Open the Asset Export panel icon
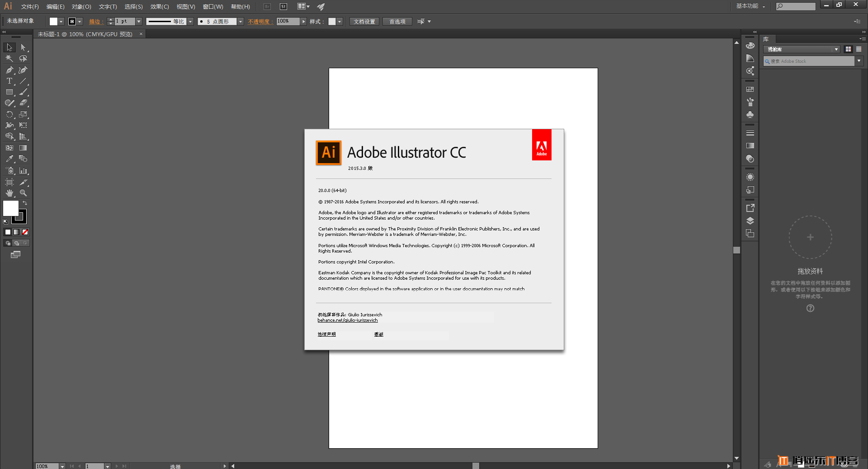 click(x=750, y=208)
